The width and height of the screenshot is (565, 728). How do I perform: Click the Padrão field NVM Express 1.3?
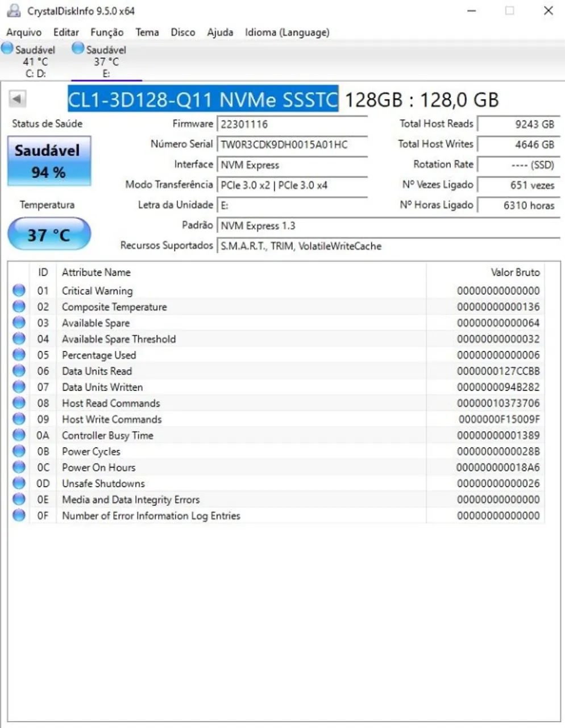click(x=388, y=226)
